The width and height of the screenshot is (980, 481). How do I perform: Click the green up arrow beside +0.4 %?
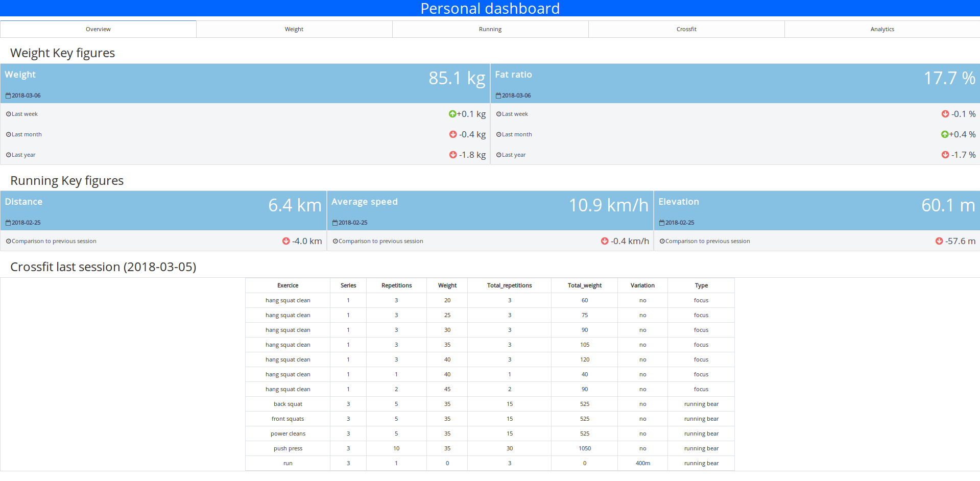pyautogui.click(x=945, y=134)
